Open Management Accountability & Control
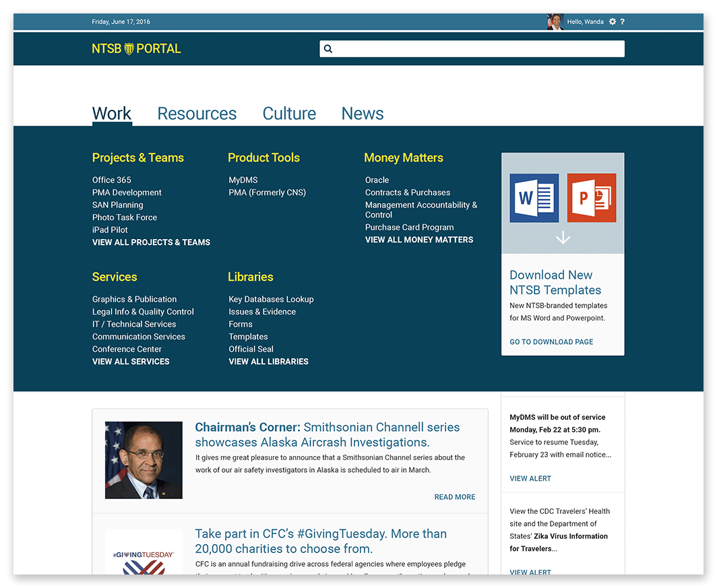The height and width of the screenshot is (588, 717). [420, 209]
